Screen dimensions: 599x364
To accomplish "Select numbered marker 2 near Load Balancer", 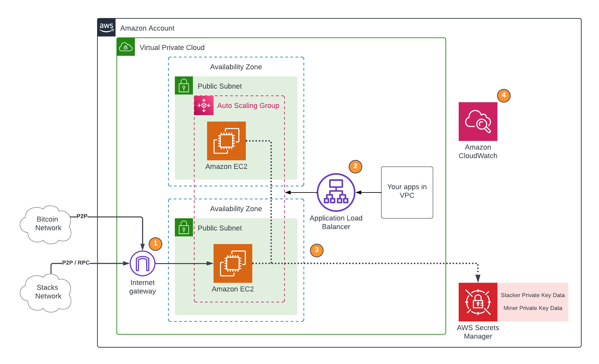I will [355, 166].
